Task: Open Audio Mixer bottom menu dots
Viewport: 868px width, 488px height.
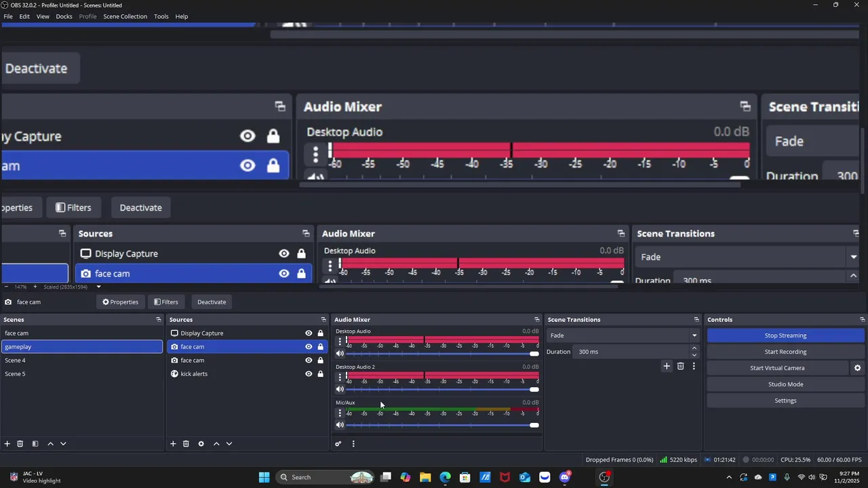Action: 353,444
